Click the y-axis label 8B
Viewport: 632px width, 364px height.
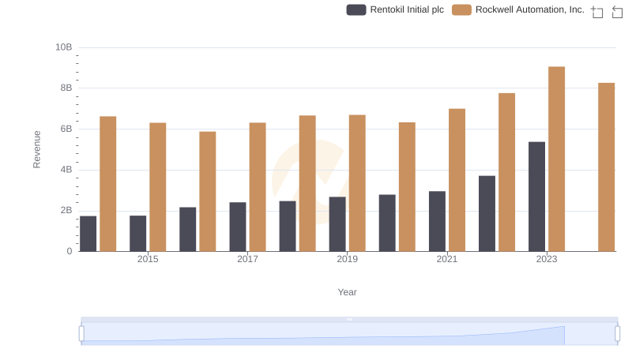coord(66,88)
